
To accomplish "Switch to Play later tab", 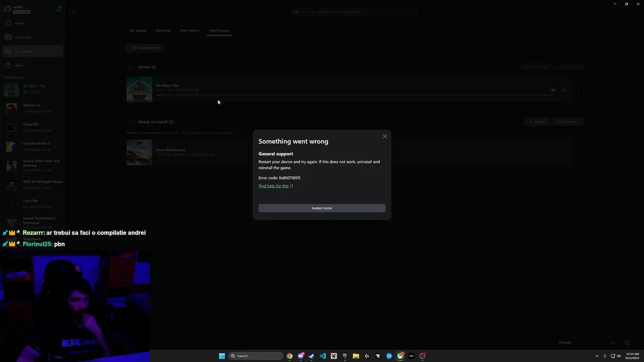I will click(x=163, y=31).
